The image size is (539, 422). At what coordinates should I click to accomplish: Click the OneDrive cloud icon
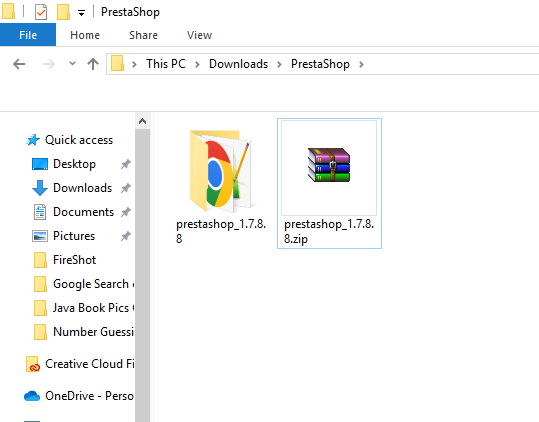[x=32, y=396]
